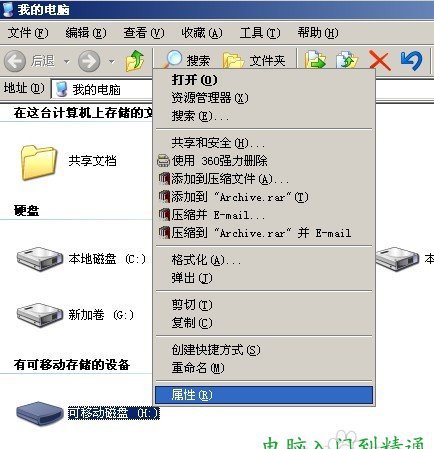Open the Shared Documents folder icon
This screenshot has height=449, width=434.
click(39, 162)
